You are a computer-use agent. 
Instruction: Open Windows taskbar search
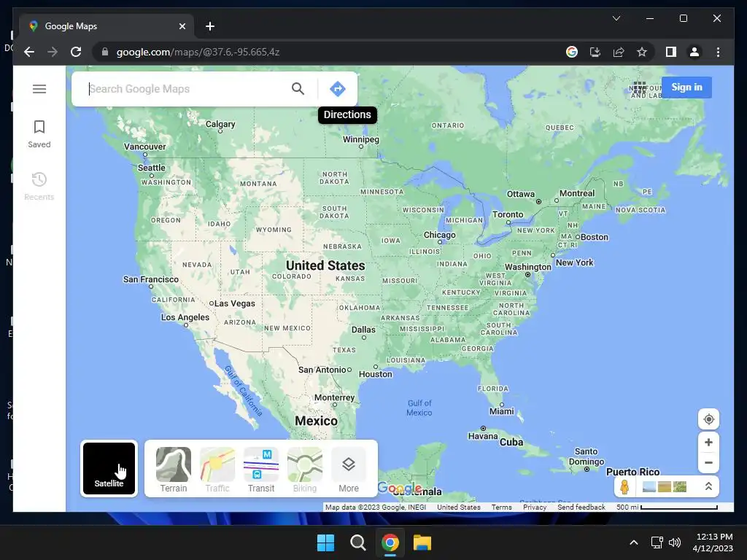pos(357,542)
